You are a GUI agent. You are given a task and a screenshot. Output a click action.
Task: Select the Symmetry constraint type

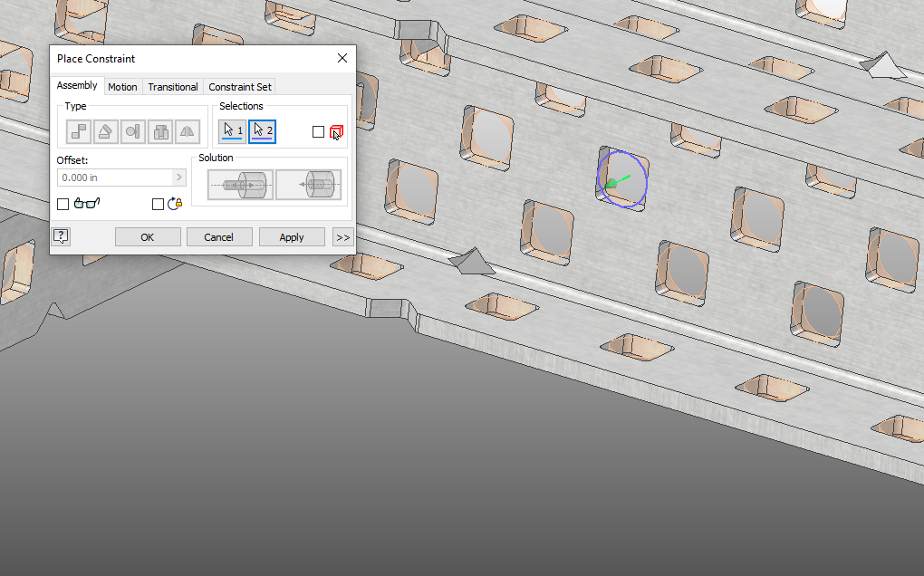tap(187, 131)
